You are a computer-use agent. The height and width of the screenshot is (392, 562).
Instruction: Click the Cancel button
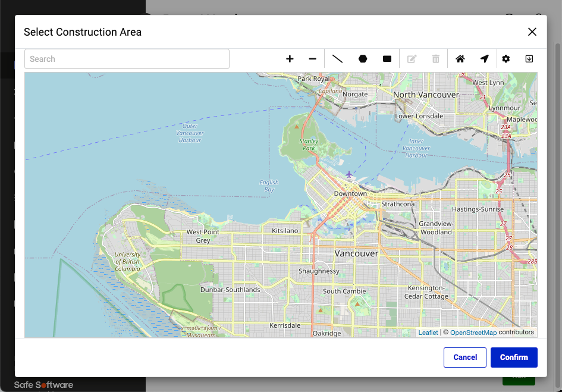tap(465, 357)
